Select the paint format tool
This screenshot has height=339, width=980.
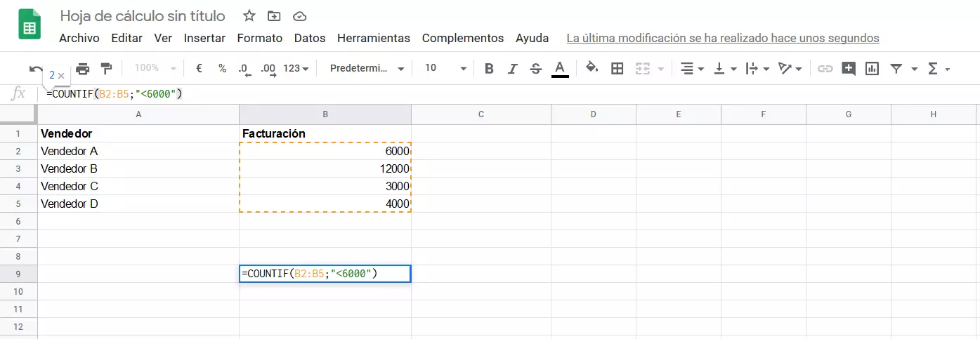(106, 68)
